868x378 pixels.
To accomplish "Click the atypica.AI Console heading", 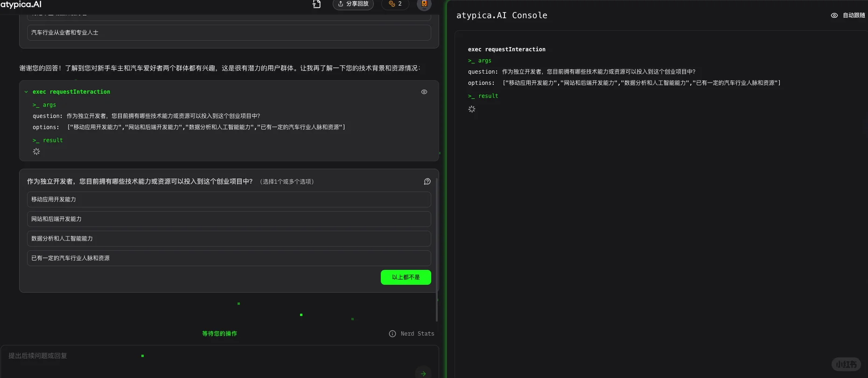I will [x=502, y=15].
